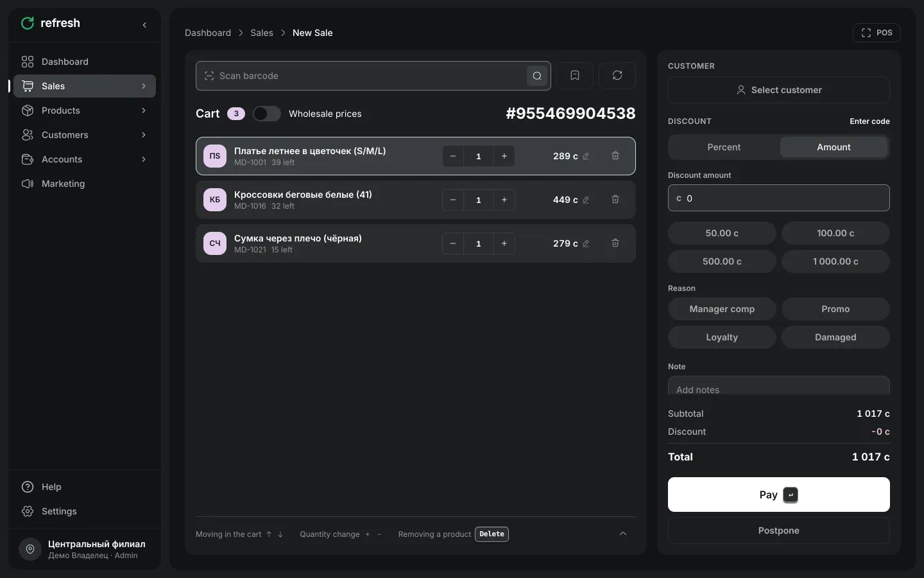The image size is (924, 578).
Task: Enter fullscreen POS mode
Action: point(877,33)
